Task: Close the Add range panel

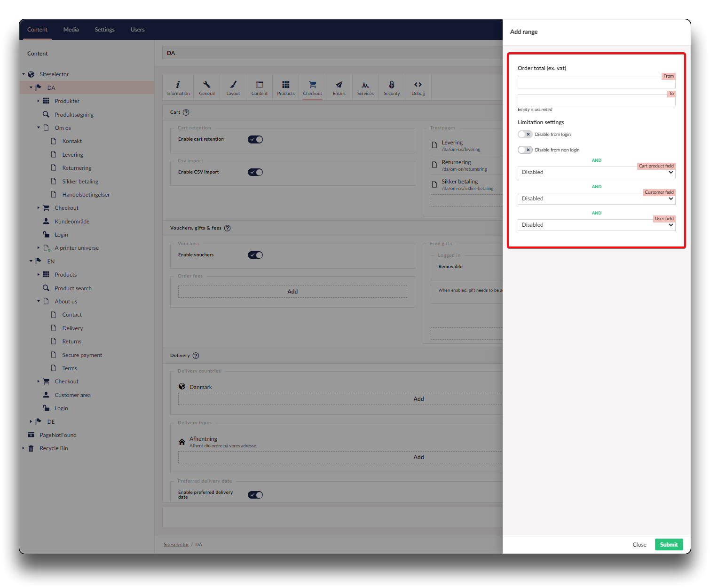Action: [639, 545]
